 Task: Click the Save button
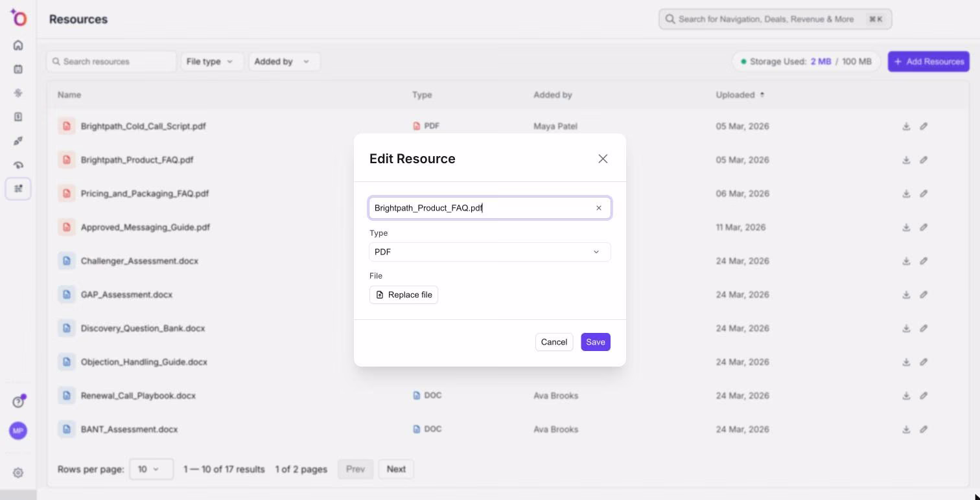(x=596, y=342)
